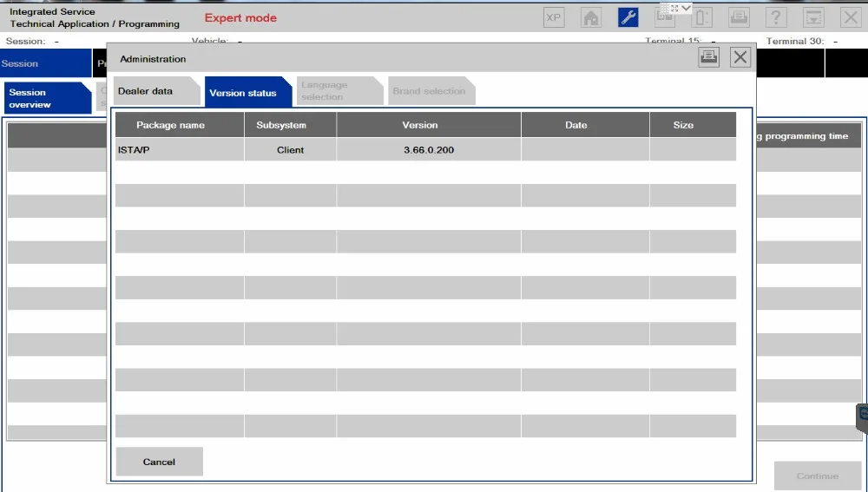This screenshot has height=492, width=868.
Task: Switch to the Dealer data tab
Action: click(156, 91)
